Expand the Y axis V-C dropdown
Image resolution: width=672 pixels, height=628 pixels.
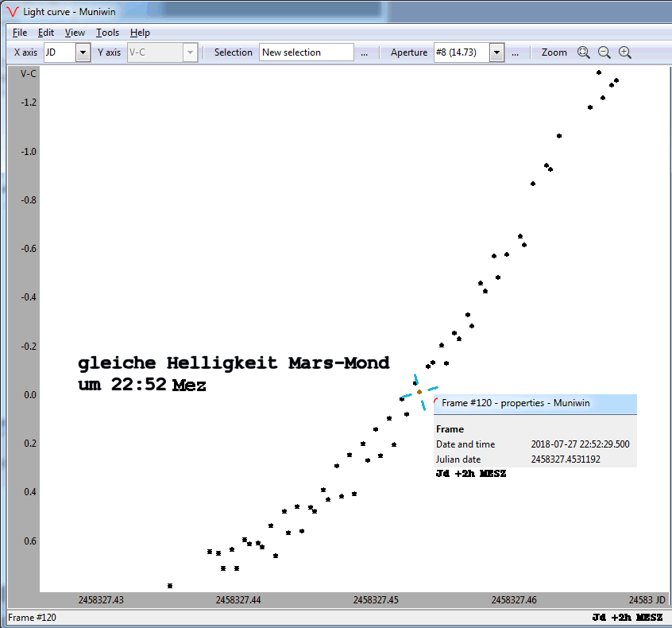pyautogui.click(x=189, y=52)
